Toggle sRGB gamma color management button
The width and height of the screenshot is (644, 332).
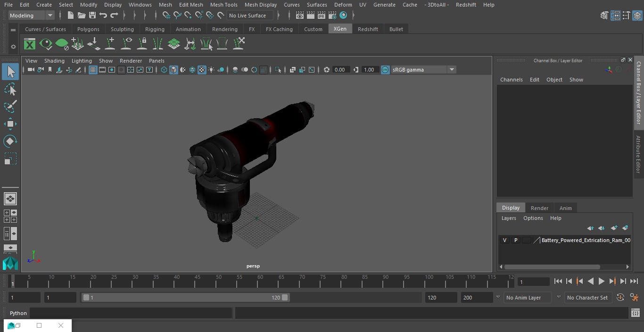pyautogui.click(x=385, y=70)
